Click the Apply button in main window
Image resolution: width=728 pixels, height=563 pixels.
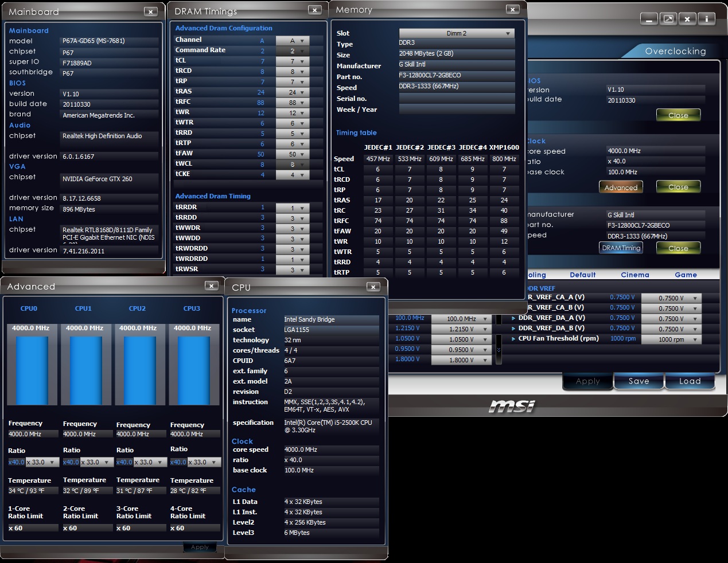coord(587,381)
